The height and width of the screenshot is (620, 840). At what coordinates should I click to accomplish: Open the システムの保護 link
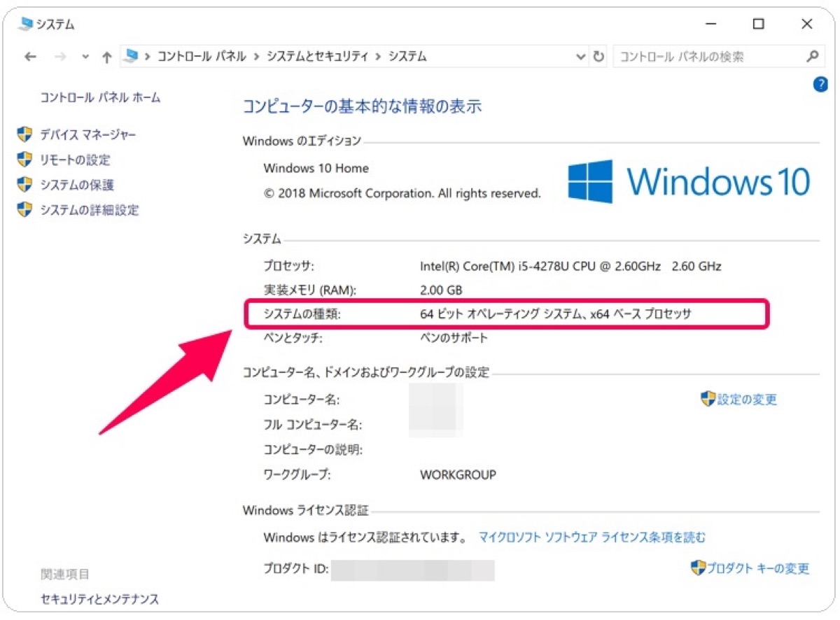tap(77, 185)
